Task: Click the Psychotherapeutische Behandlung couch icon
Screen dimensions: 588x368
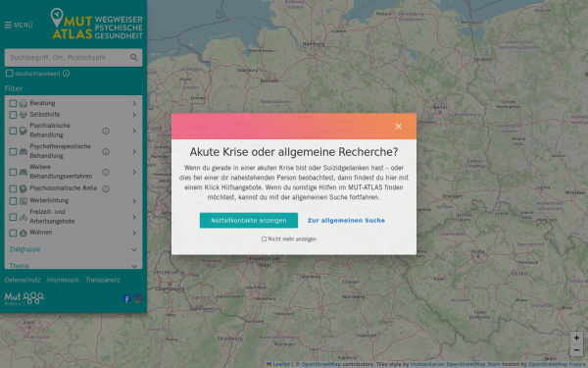Action: coord(24,151)
